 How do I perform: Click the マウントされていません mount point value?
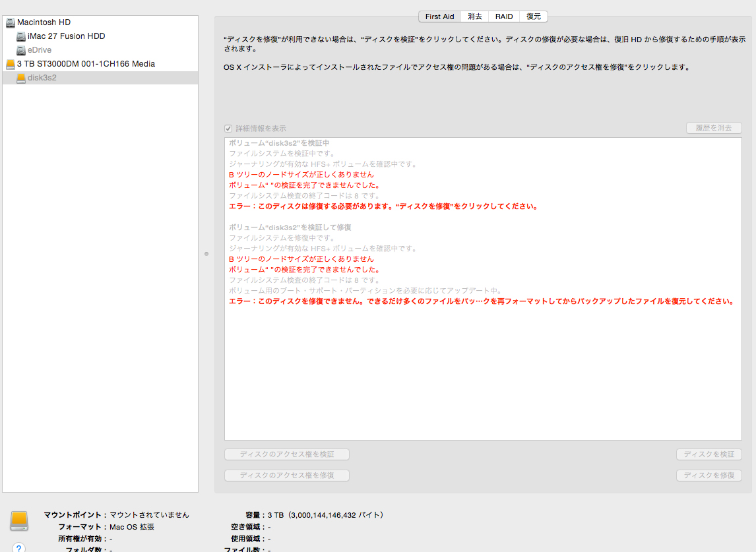[x=150, y=515]
